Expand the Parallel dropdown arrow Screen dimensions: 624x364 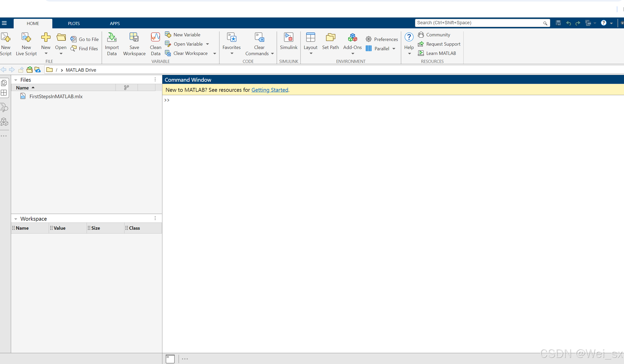(394, 49)
